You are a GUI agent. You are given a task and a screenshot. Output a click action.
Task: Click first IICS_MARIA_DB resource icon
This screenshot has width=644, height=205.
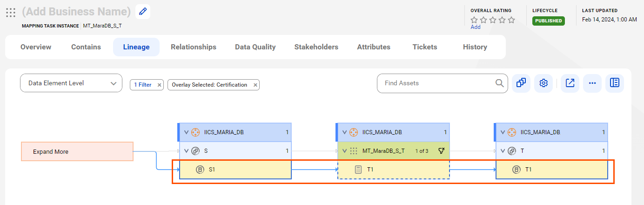[196, 132]
